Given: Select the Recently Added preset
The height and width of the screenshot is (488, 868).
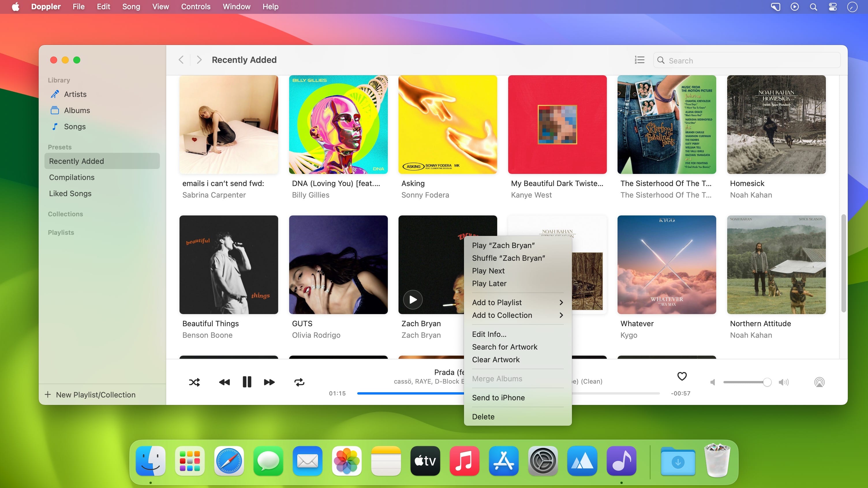Looking at the screenshot, I should pos(102,161).
